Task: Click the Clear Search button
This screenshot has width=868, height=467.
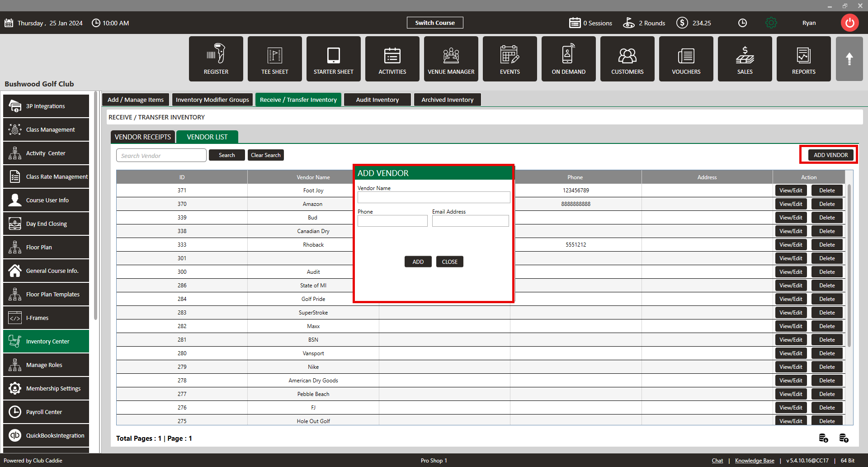Action: coord(266,155)
